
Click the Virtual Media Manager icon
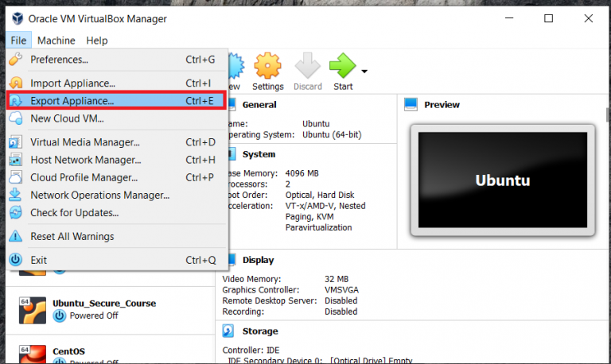15,143
